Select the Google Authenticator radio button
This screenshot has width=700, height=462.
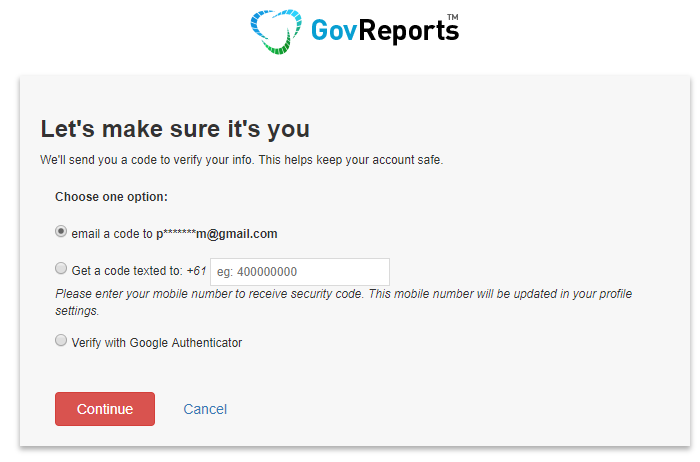61,340
